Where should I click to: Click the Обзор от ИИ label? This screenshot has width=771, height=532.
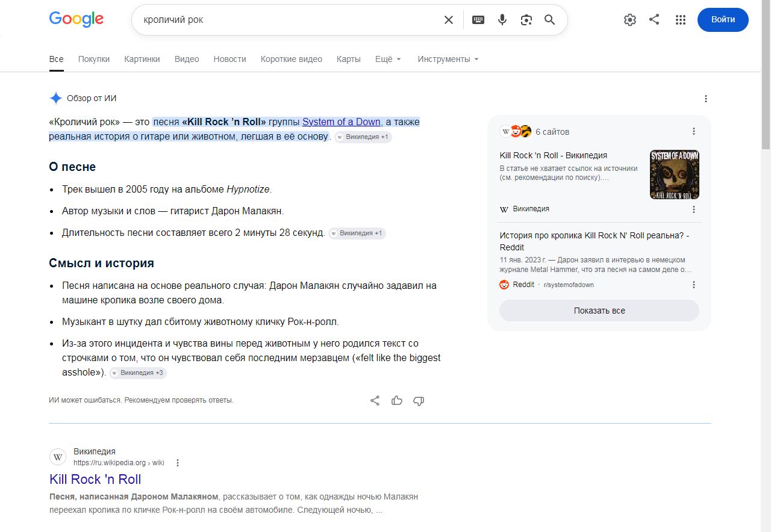(x=92, y=99)
